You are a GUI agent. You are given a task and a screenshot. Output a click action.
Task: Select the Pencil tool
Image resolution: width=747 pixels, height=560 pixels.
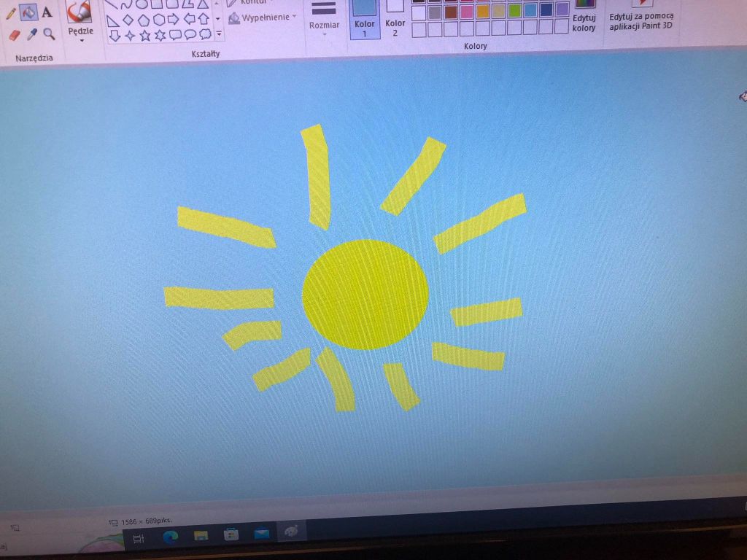click(10, 13)
